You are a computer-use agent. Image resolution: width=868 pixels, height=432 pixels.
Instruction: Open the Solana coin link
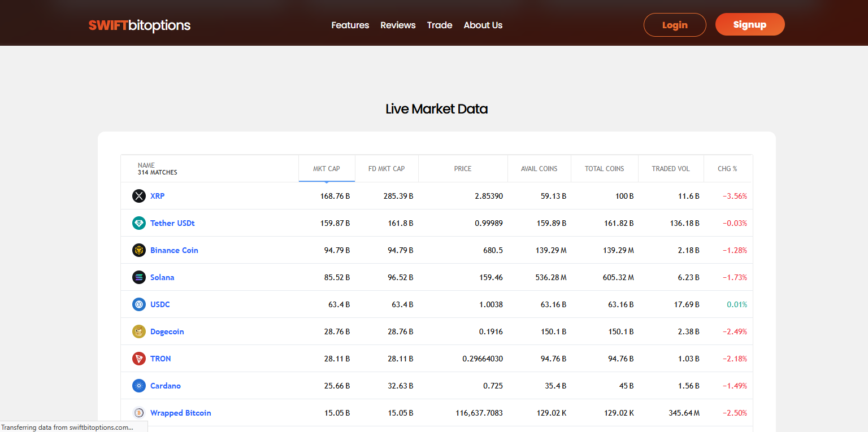pyautogui.click(x=162, y=277)
